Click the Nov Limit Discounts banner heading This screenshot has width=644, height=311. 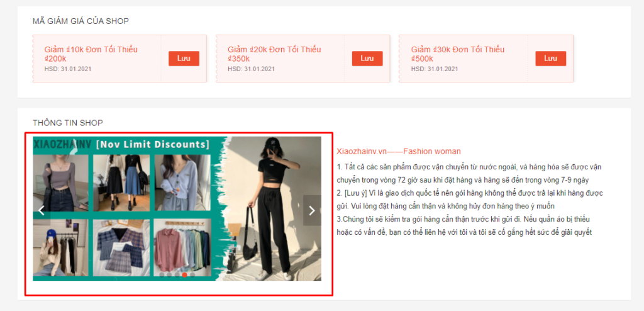pyautogui.click(x=152, y=145)
